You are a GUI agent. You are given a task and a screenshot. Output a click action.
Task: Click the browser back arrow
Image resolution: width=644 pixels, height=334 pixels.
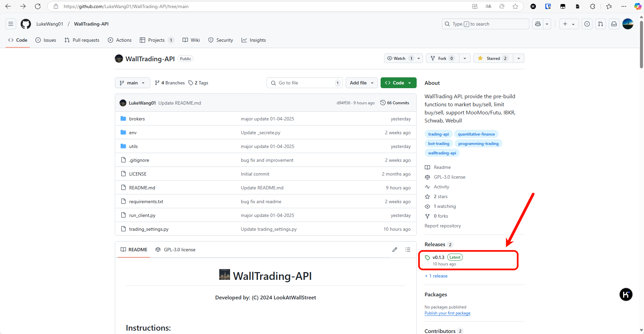click(8, 6)
